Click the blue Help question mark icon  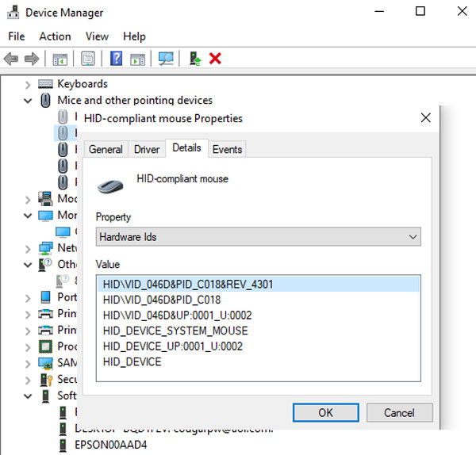point(116,58)
